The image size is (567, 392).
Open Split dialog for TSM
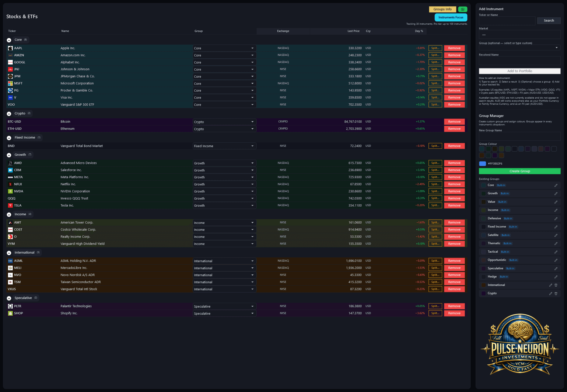[x=435, y=282]
